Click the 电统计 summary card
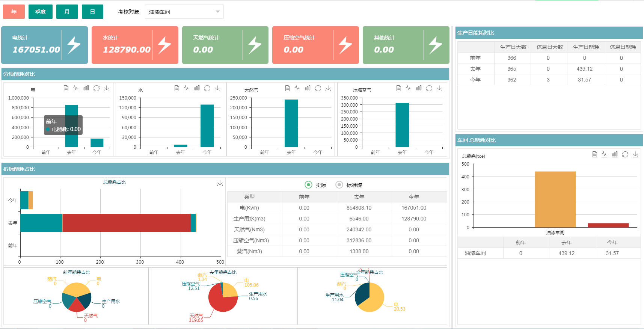Image resolution: width=644 pixels, height=329 pixels. pos(44,45)
